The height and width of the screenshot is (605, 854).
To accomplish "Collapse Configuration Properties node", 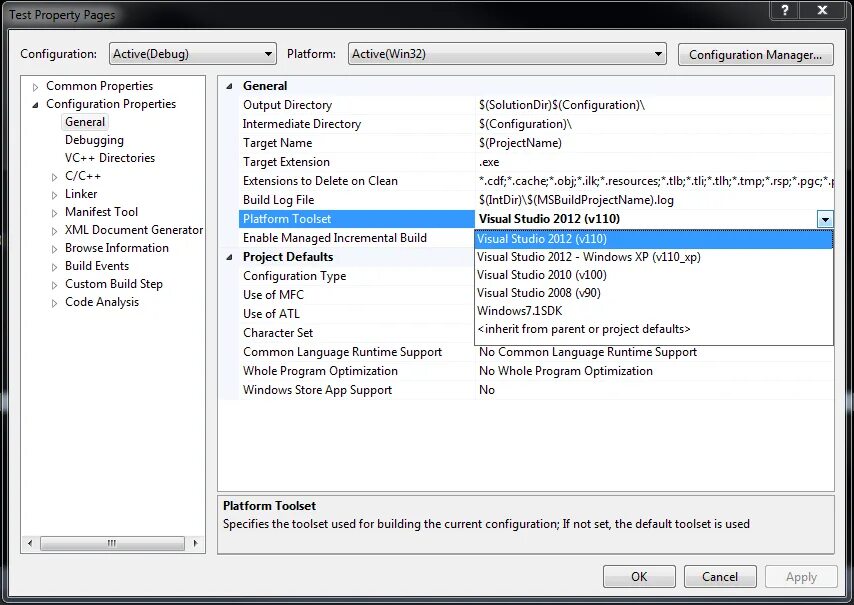I will [x=35, y=105].
